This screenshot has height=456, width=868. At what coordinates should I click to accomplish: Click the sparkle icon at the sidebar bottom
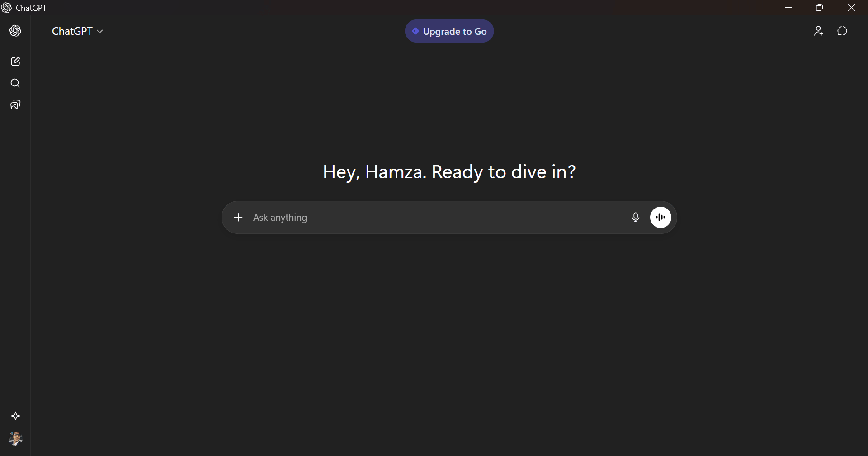click(x=15, y=416)
